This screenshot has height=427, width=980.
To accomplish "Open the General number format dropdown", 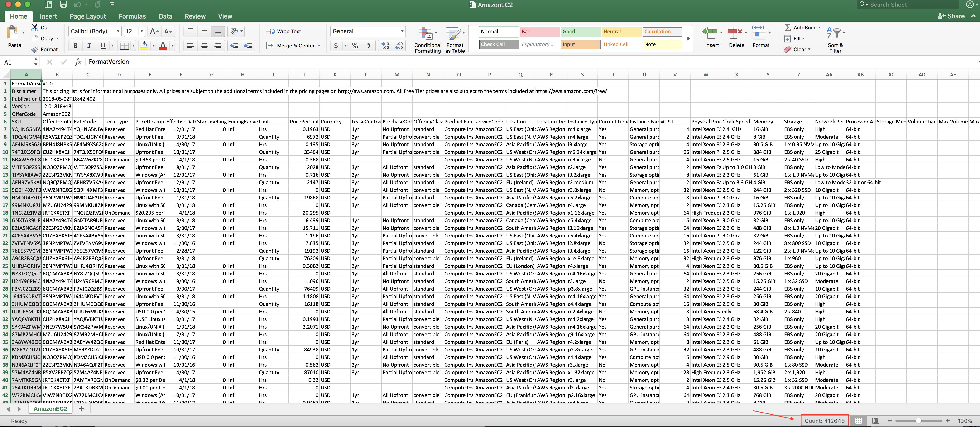I will click(402, 31).
